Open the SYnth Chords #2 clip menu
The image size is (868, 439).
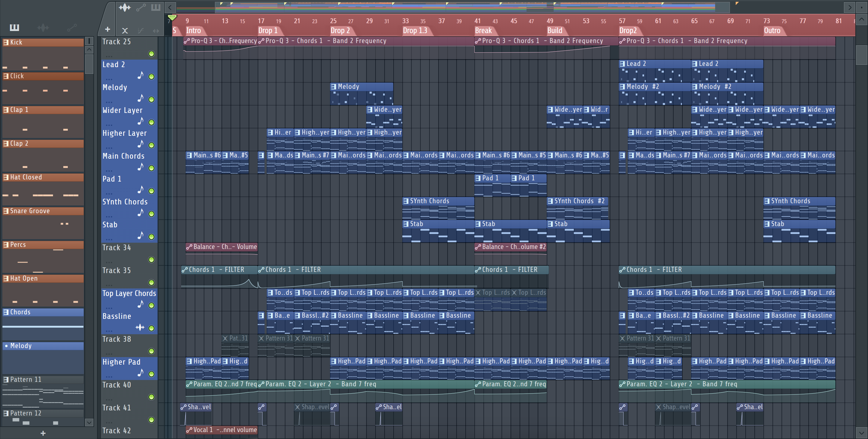[x=550, y=201]
